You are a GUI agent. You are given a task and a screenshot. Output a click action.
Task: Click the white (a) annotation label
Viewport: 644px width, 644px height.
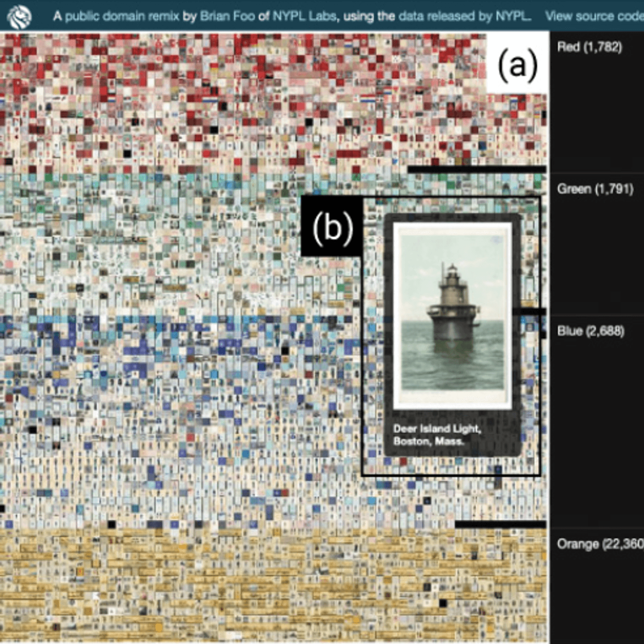[517, 64]
